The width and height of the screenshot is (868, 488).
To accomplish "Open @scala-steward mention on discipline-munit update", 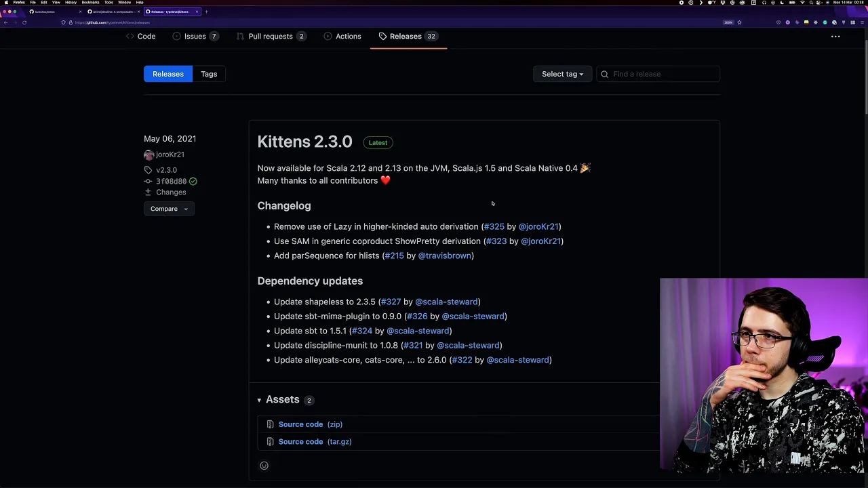I will pyautogui.click(x=468, y=346).
